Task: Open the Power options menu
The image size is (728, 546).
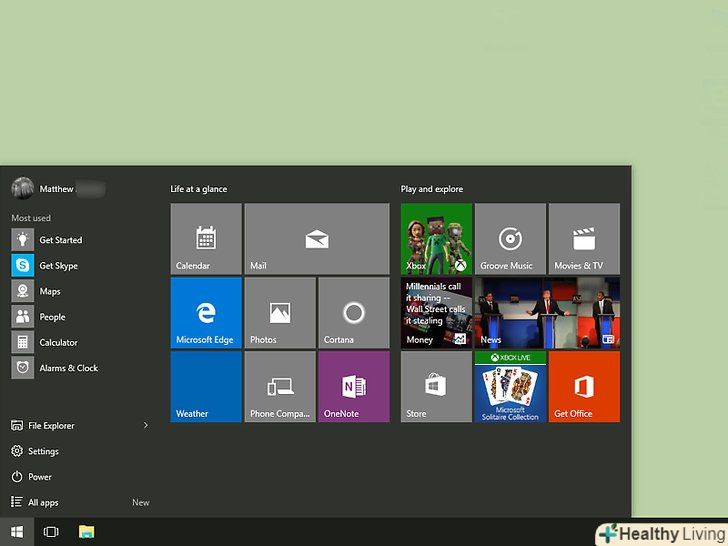Action: pyautogui.click(x=40, y=477)
